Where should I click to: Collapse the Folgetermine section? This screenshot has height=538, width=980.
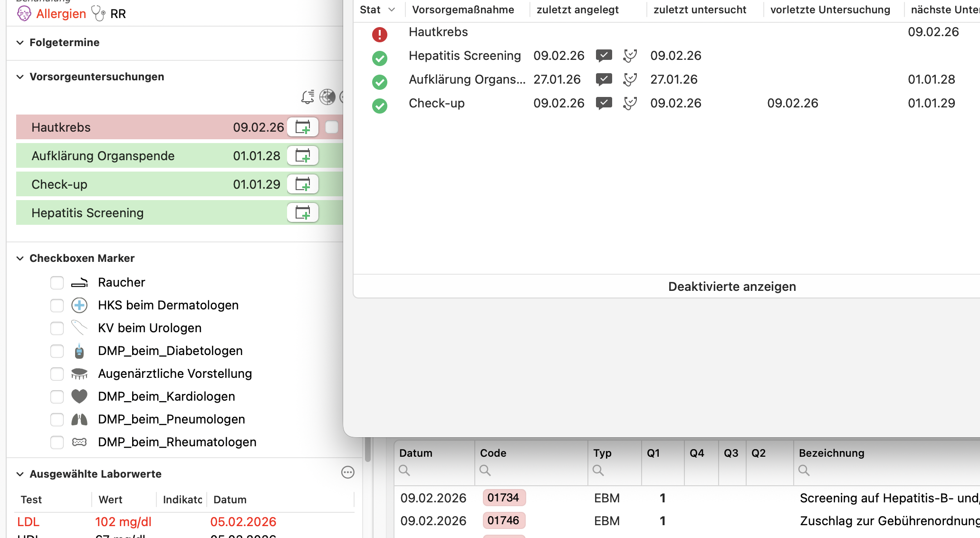20,43
